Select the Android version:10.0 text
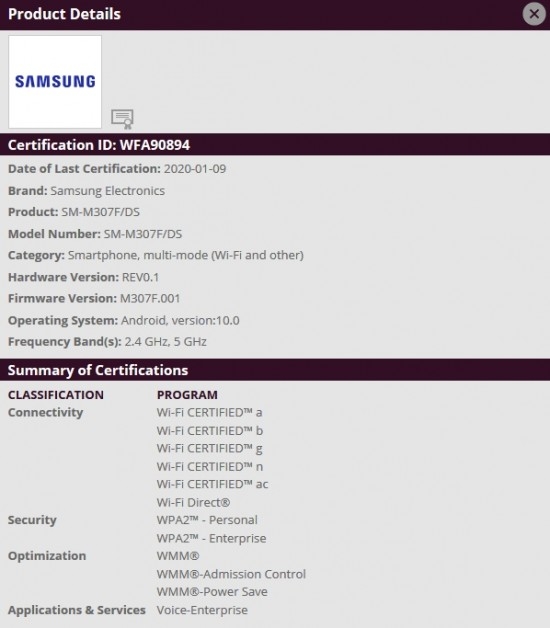This screenshot has height=628, width=550. 180,320
